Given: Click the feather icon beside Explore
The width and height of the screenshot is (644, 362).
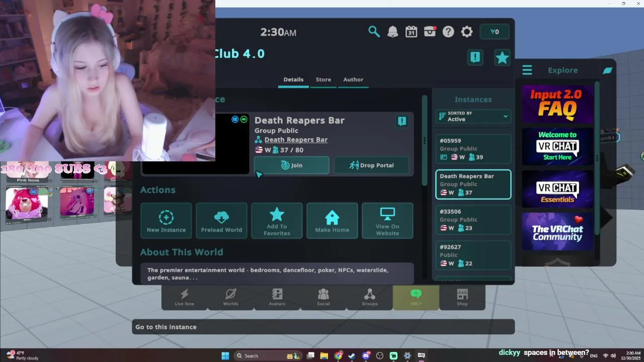Looking at the screenshot, I should (608, 70).
